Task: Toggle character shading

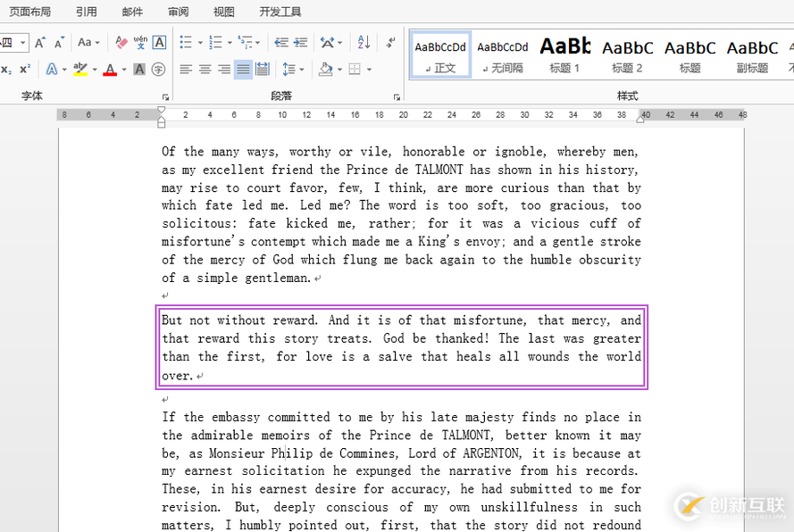Action: click(x=139, y=69)
